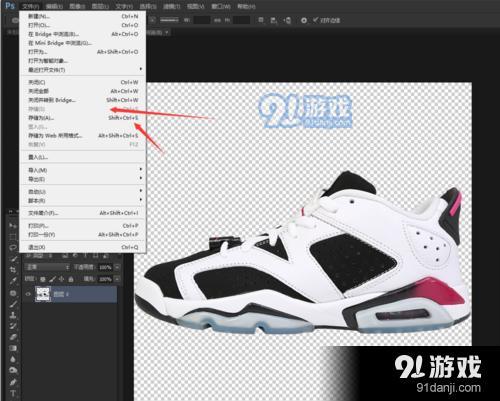This screenshot has width=500, height=401.
Task: Choose 新建(N)... from the File menu
Action: (x=82, y=16)
